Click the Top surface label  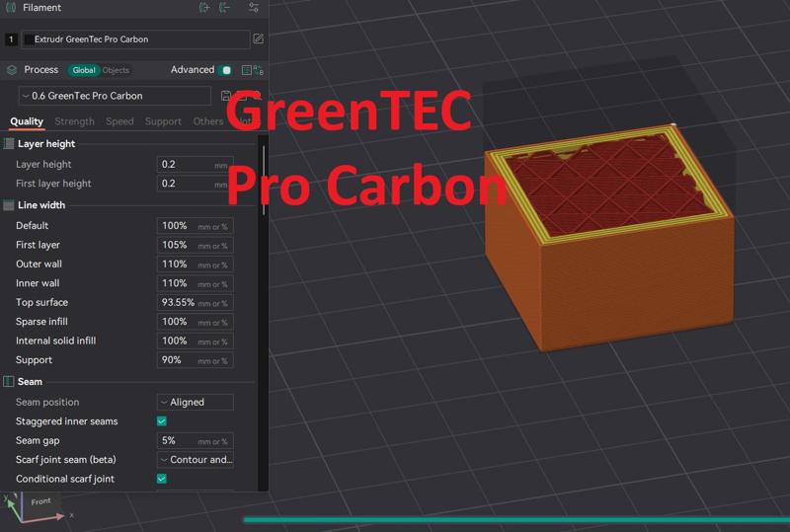coord(41,302)
